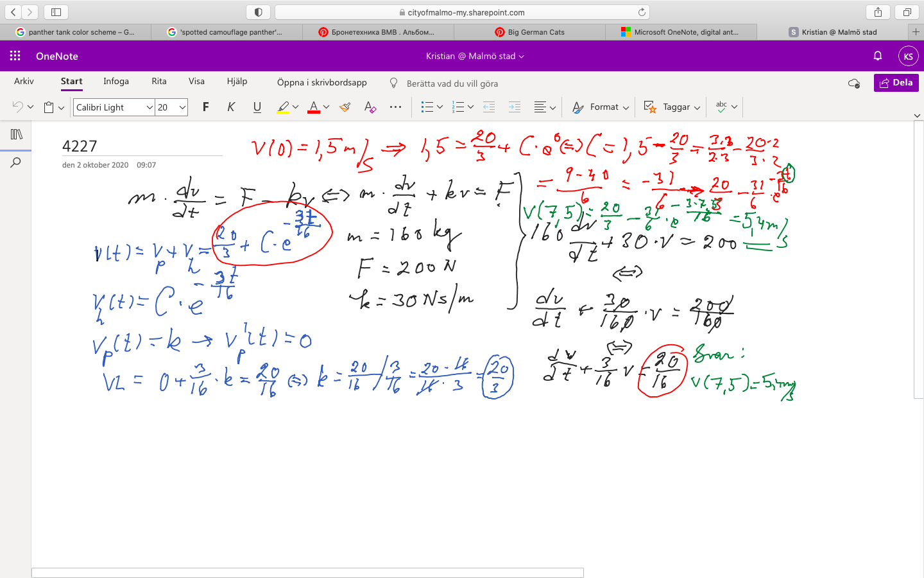Click the search magnifier in sidebar
This screenshot has width=924, height=578.
click(16, 162)
